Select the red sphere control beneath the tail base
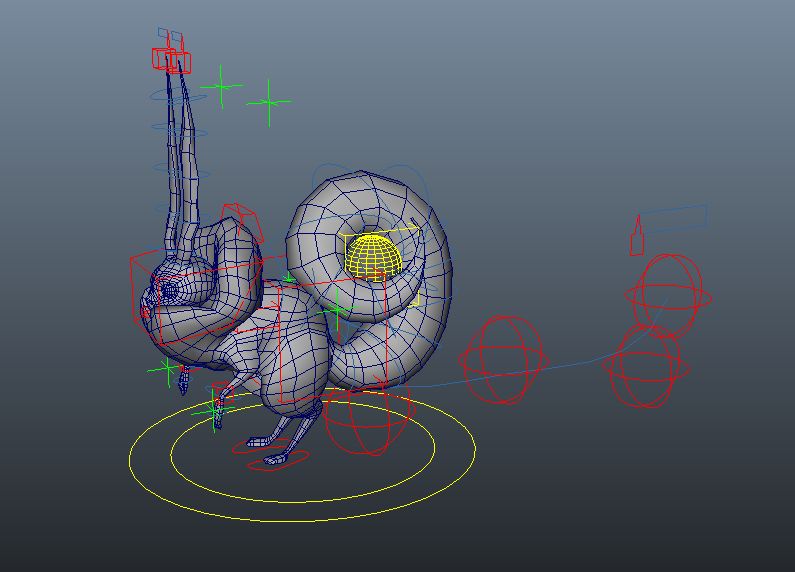 point(367,420)
